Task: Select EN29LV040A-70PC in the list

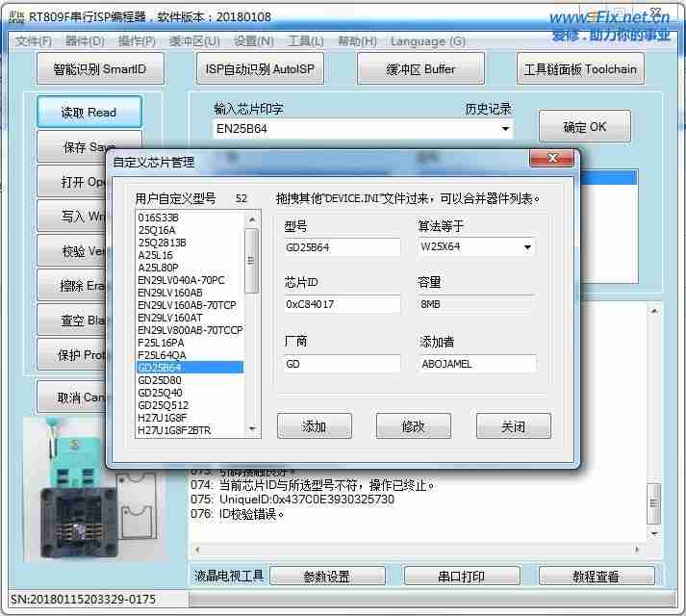Action: (x=191, y=280)
